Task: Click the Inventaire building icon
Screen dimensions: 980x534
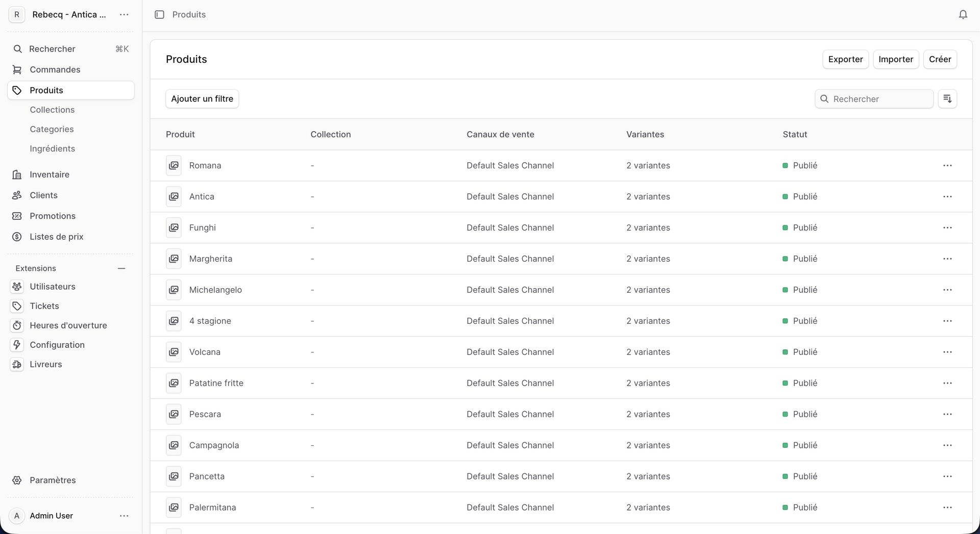Action: [17, 174]
